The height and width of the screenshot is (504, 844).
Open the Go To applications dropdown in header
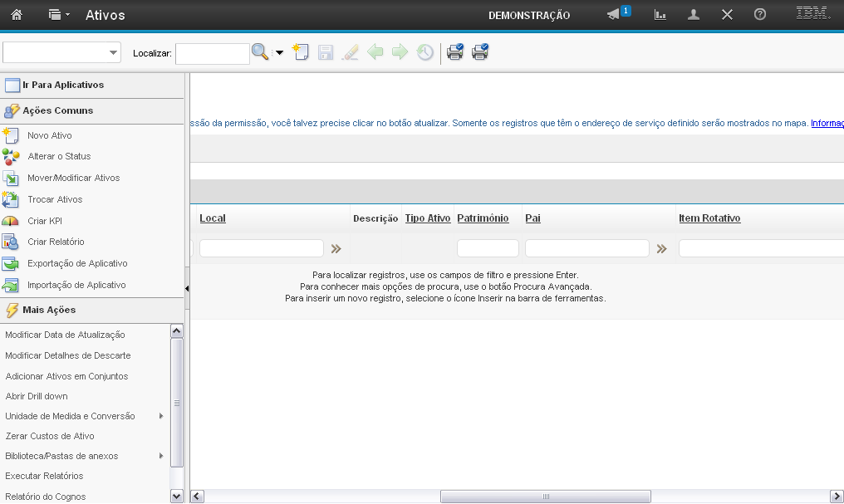(x=58, y=15)
